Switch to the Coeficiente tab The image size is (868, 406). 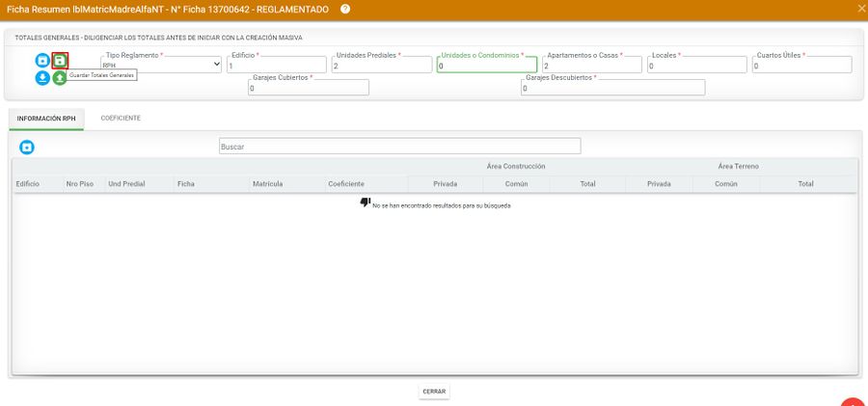pyautogui.click(x=121, y=118)
